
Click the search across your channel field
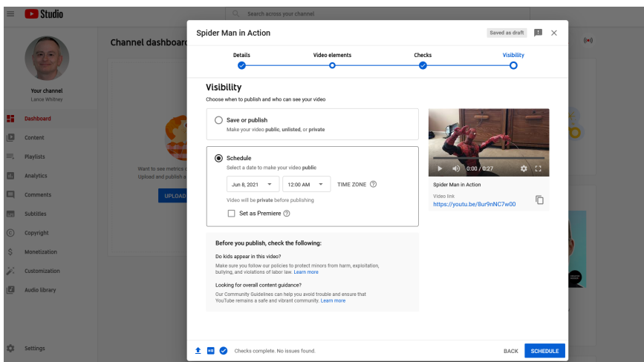pos(377,13)
